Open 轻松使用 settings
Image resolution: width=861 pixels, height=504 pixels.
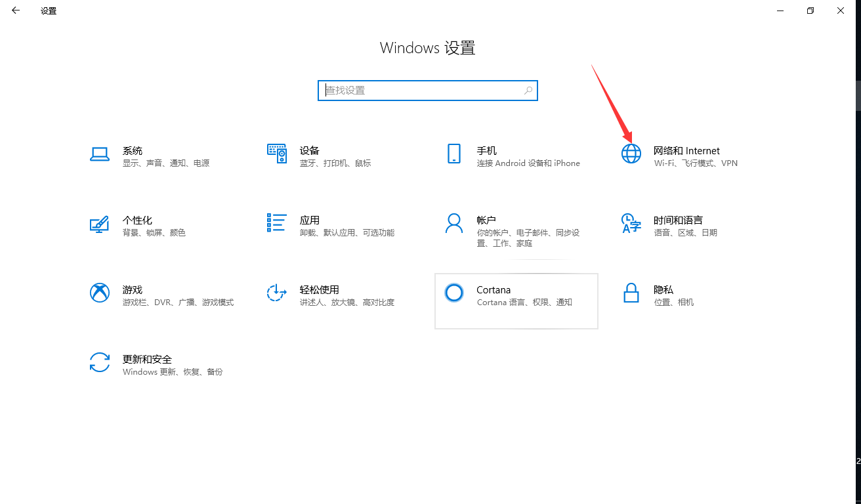tap(320, 290)
